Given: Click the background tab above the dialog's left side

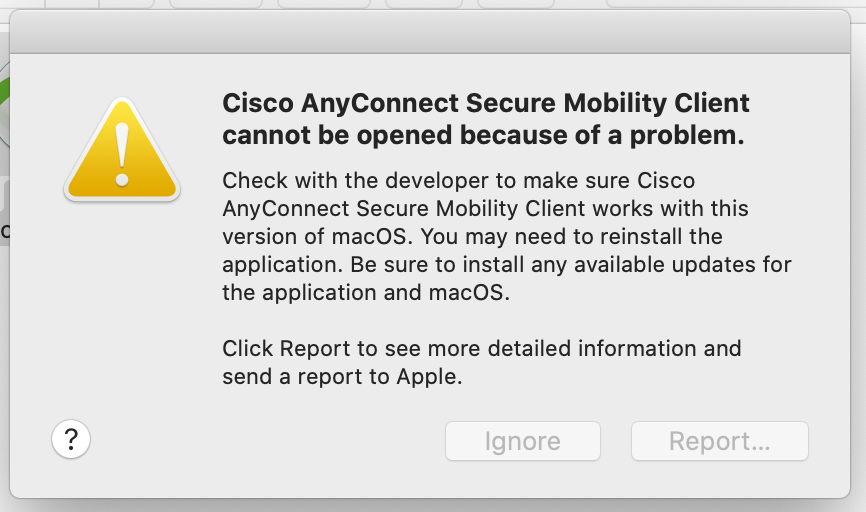Looking at the screenshot, I should (x=72, y=4).
